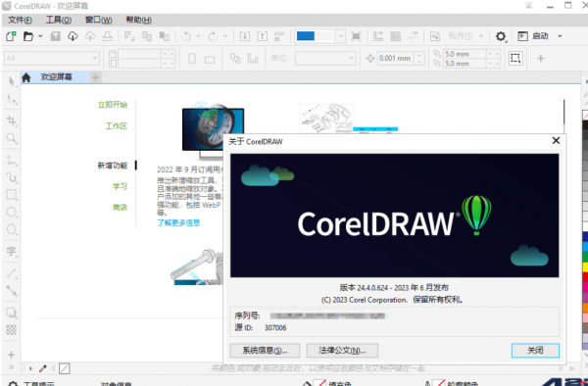Expand the Undo history dropdown arrow

[198, 36]
